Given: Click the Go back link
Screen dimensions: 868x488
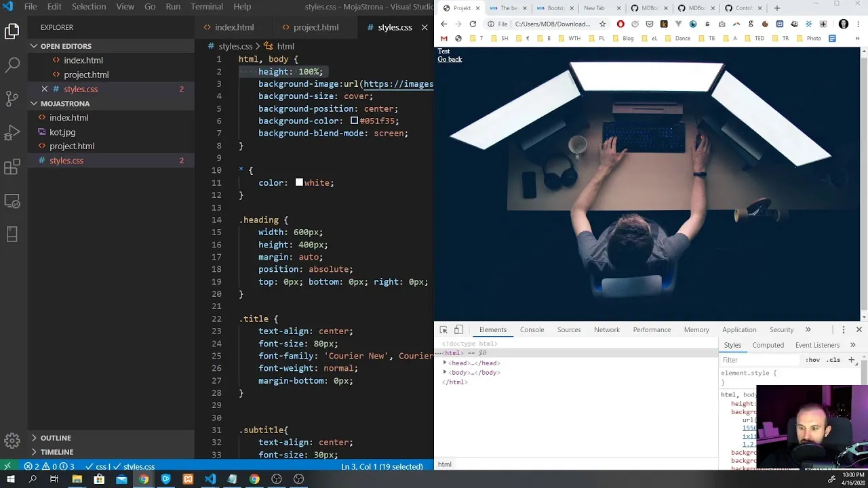Looking at the screenshot, I should coord(450,59).
